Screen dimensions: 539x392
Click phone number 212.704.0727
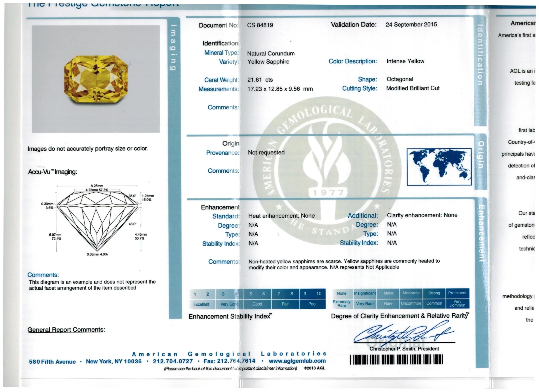[173, 361]
